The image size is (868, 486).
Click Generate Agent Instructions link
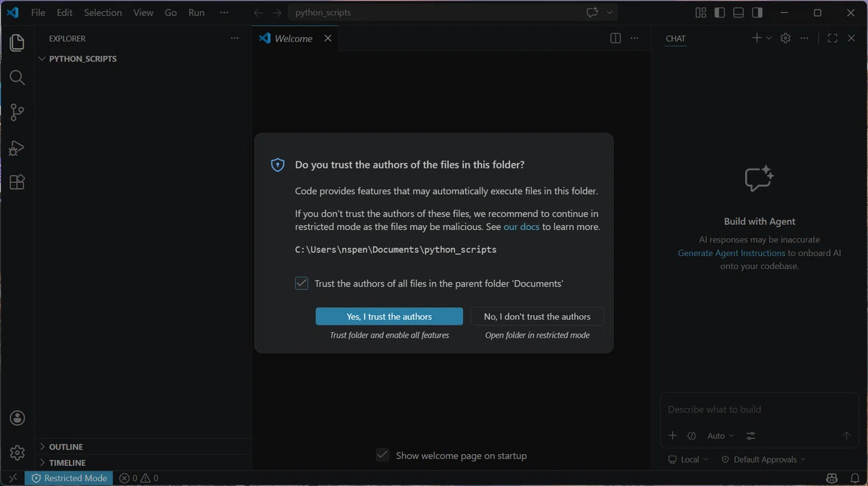(x=731, y=253)
